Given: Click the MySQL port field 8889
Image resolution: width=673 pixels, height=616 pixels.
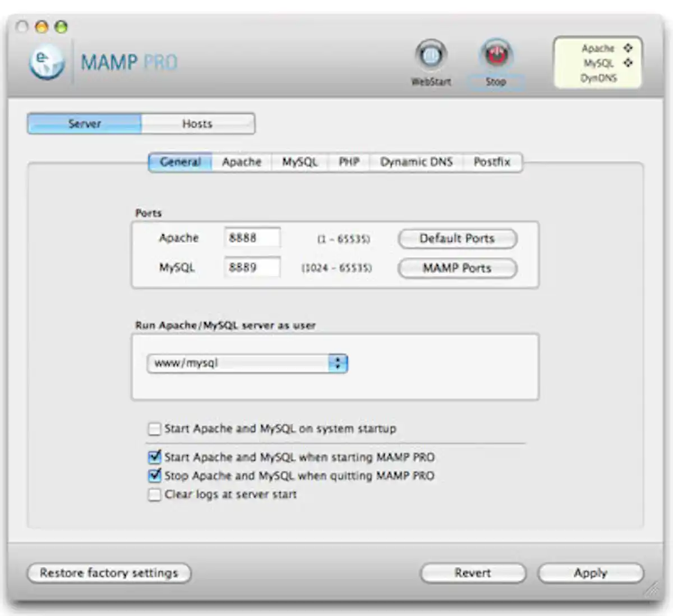Looking at the screenshot, I should coord(252,268).
